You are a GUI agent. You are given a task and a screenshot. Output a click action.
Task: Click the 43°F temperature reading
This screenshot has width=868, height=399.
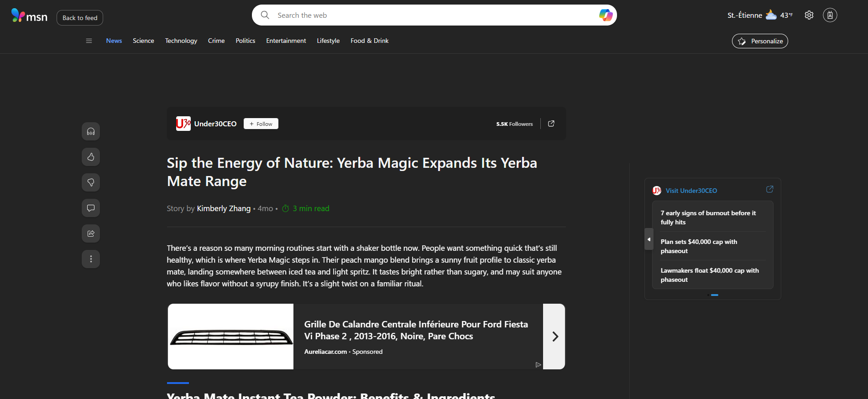(x=786, y=15)
